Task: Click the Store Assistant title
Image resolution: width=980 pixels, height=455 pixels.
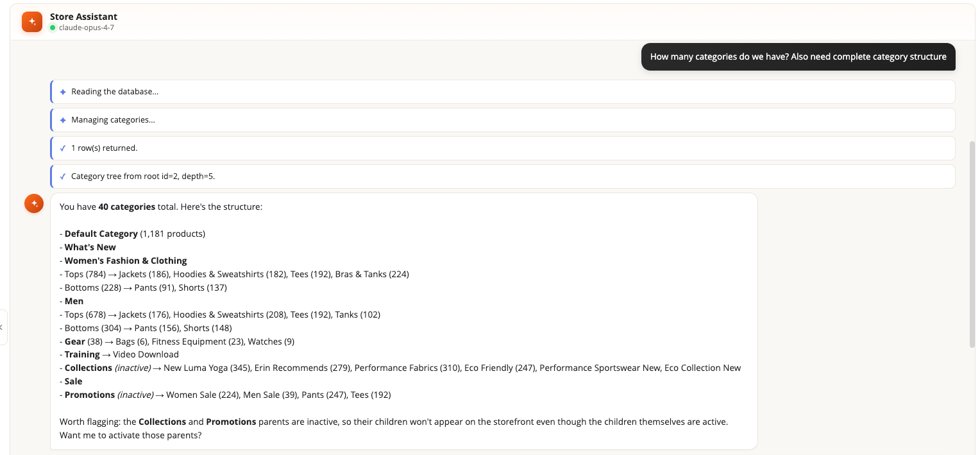Action: pyautogui.click(x=83, y=17)
